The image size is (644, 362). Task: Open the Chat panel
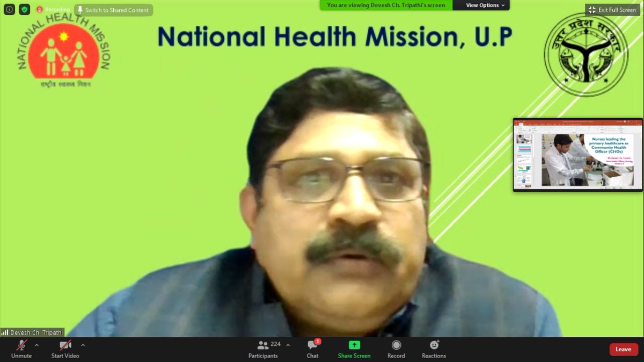312,349
